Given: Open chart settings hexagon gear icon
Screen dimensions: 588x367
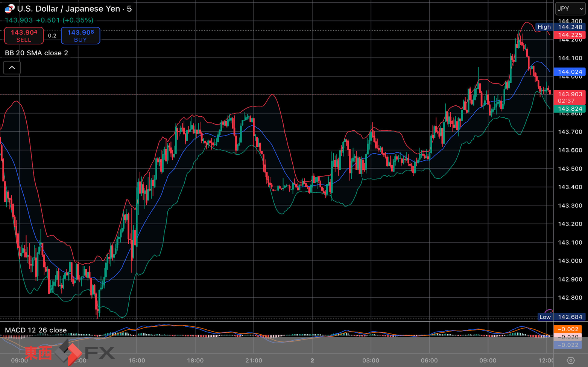Looking at the screenshot, I should click(571, 360).
